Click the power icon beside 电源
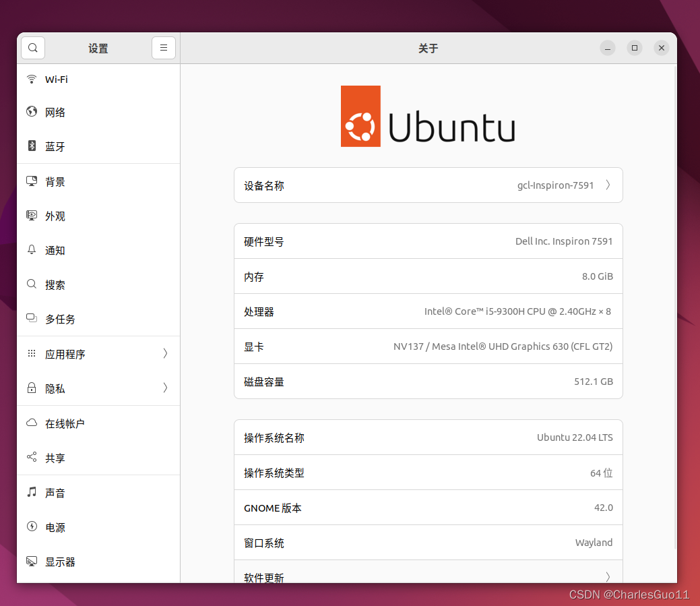 [x=31, y=526]
